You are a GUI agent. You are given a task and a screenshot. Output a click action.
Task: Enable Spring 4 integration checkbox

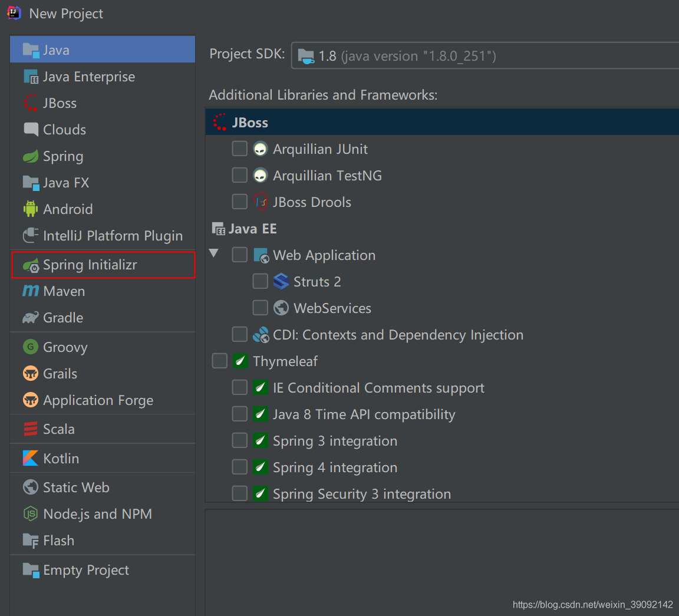(x=240, y=467)
